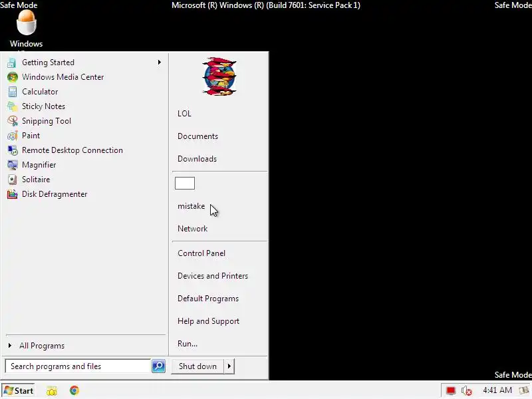Click the search magnifier button
532x399 pixels.
click(158, 366)
